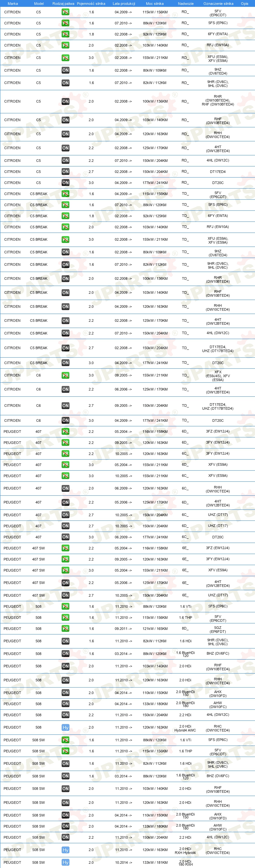Click petrol icon in 407 SW XFV (ES9A) row

(66, 570)
